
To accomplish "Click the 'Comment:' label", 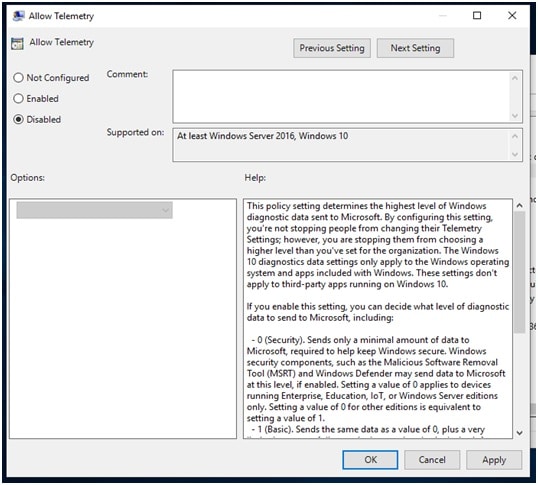I will (x=127, y=74).
